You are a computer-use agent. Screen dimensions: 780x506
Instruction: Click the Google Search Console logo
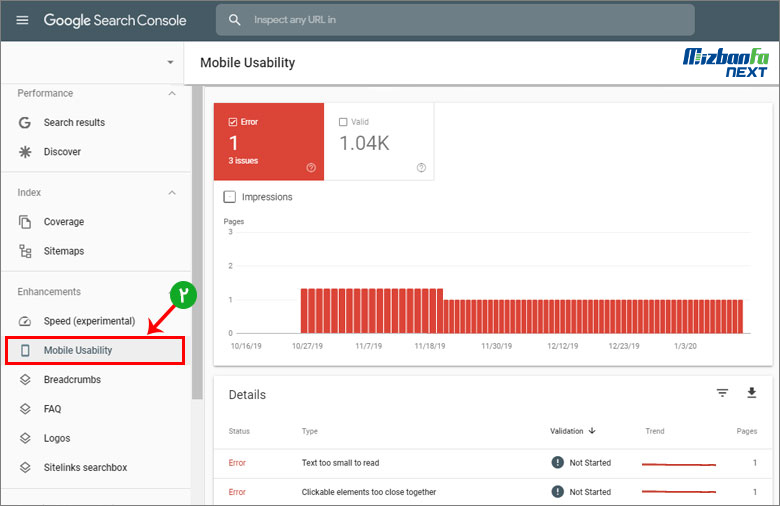(115, 20)
